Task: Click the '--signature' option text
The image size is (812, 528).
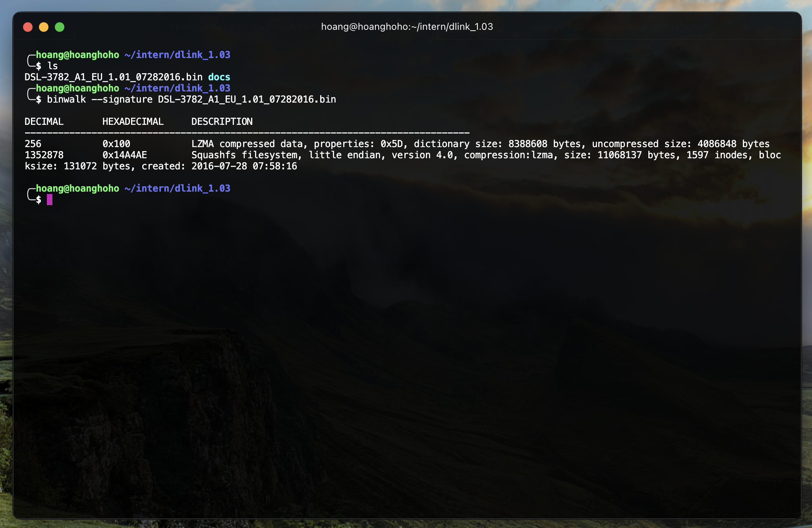Action: point(122,99)
